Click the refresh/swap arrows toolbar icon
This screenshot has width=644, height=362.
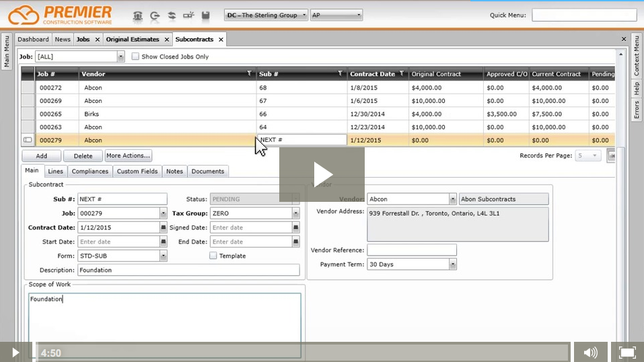172,15
